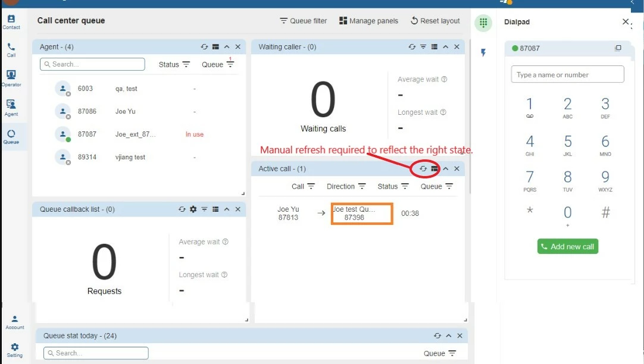Open Waiting caller panel filter icon
644x364 pixels.
click(423, 47)
